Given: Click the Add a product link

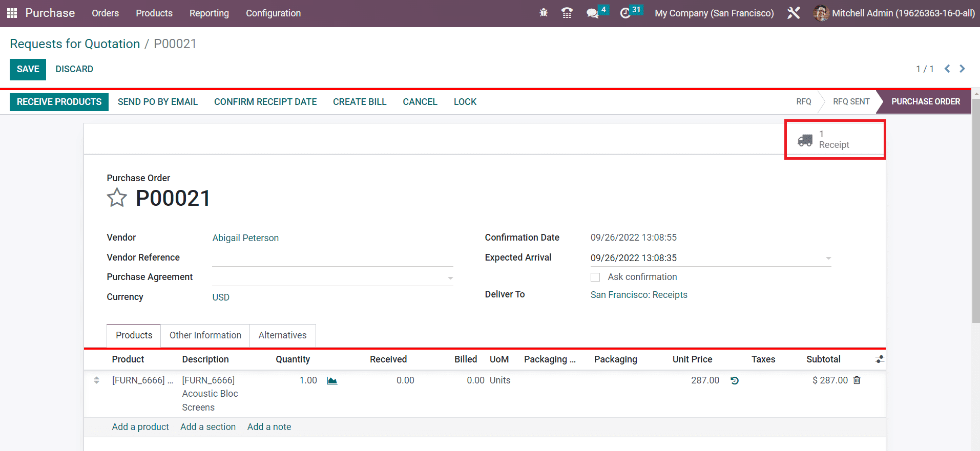Looking at the screenshot, I should [x=140, y=427].
